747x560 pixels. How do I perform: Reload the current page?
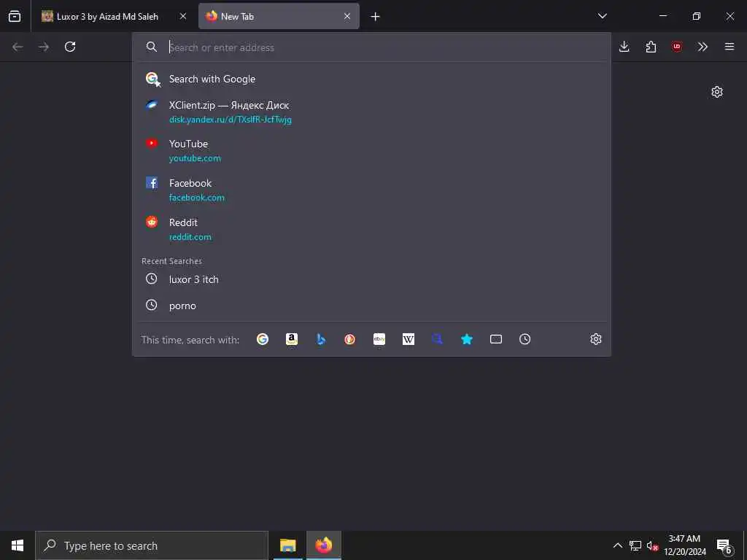(70, 47)
